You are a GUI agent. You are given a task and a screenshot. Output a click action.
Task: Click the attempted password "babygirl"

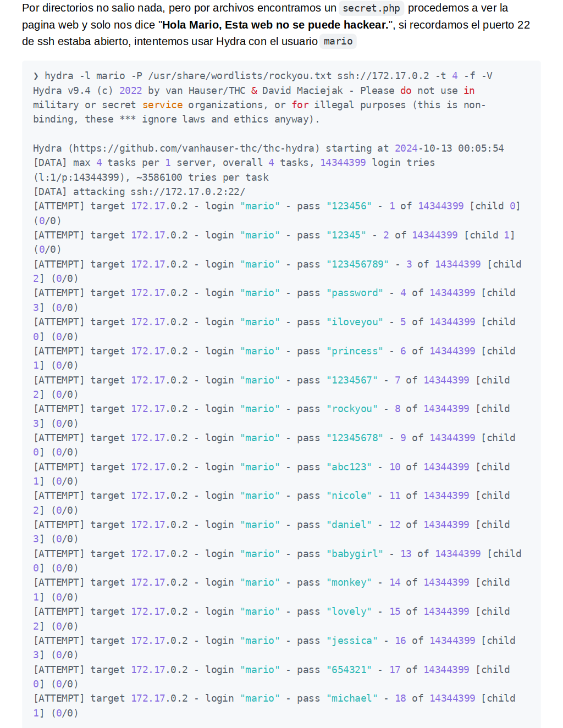coord(355,554)
